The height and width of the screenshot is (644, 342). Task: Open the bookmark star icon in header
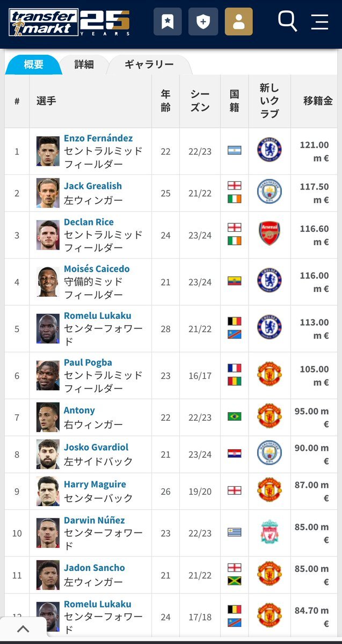(168, 21)
